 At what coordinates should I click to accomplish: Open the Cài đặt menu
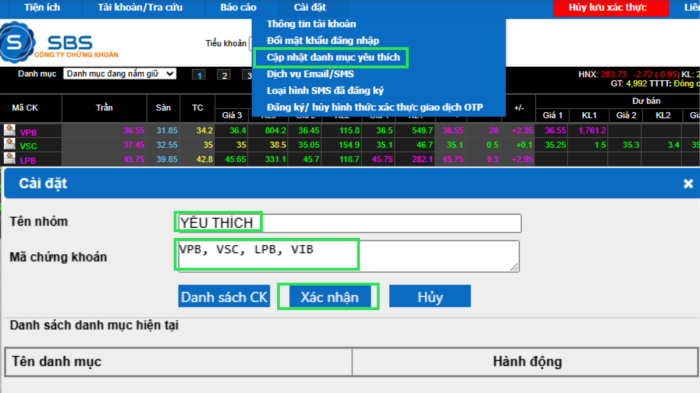pyautogui.click(x=310, y=8)
